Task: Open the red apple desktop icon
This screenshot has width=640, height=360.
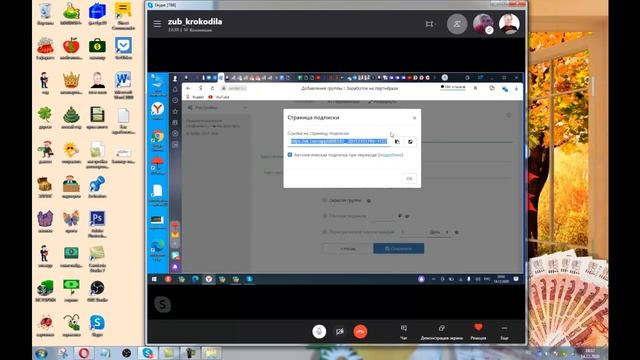Action: click(x=71, y=48)
